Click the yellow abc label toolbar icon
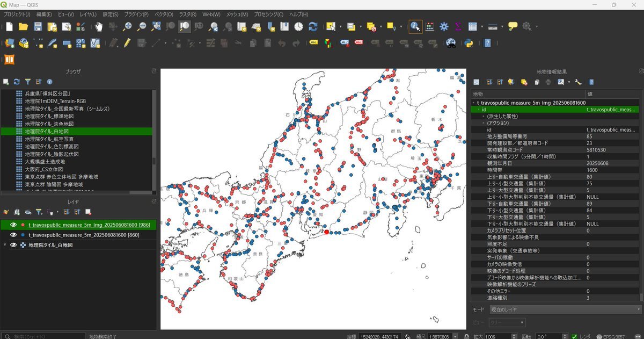This screenshot has width=644, height=339. [x=313, y=43]
